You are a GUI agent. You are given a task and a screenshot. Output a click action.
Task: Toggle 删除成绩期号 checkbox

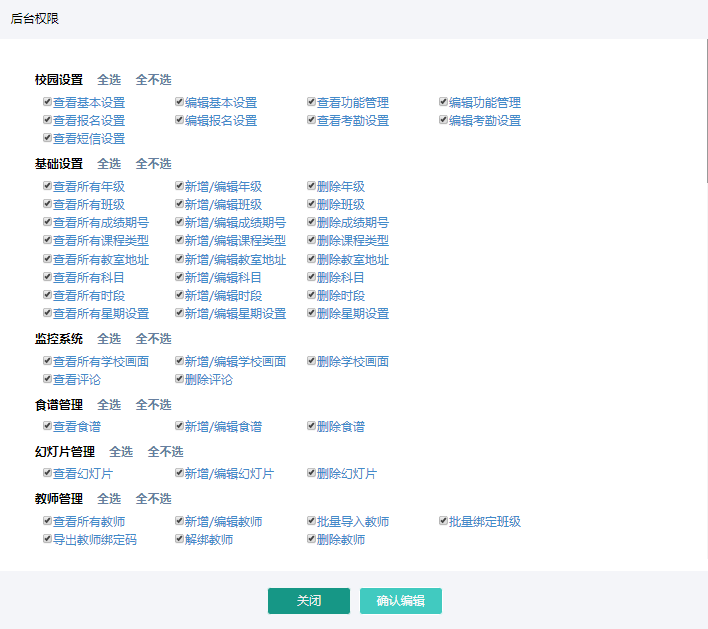(x=311, y=222)
